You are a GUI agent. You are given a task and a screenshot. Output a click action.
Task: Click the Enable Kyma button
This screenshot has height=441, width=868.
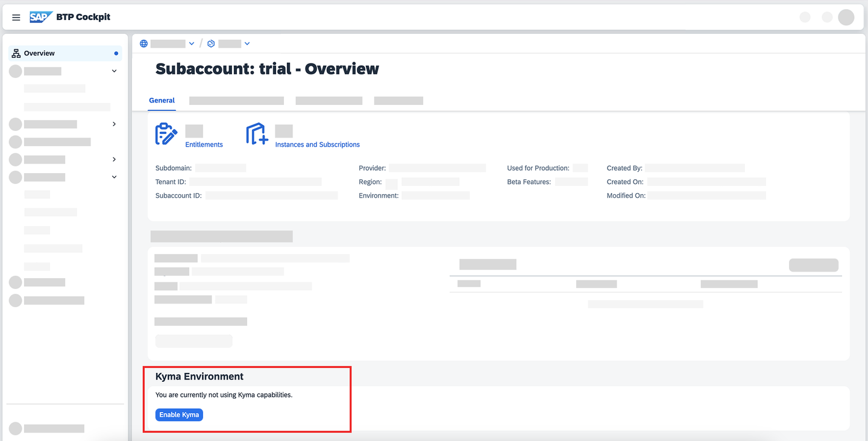[x=179, y=415]
